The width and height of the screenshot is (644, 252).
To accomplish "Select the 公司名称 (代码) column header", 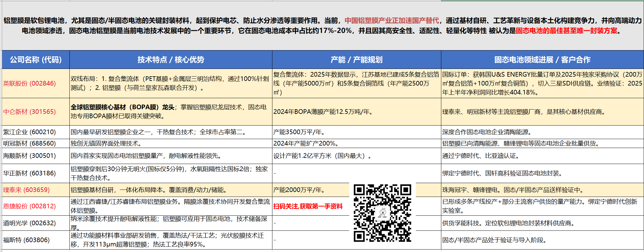I will click(36, 59).
